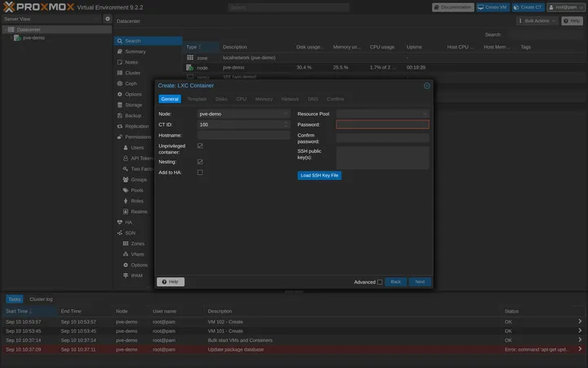Viewport: 588px width, 368px height.
Task: Open the root@pam user menu
Action: [566, 7]
